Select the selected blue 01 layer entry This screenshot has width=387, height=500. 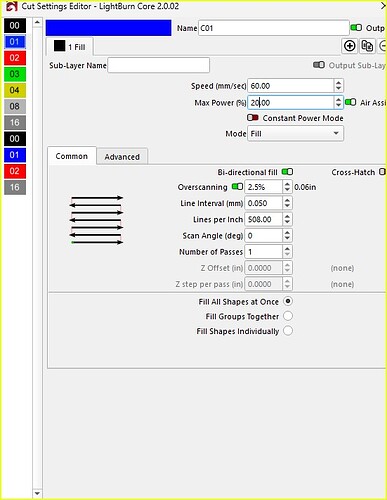(15, 42)
